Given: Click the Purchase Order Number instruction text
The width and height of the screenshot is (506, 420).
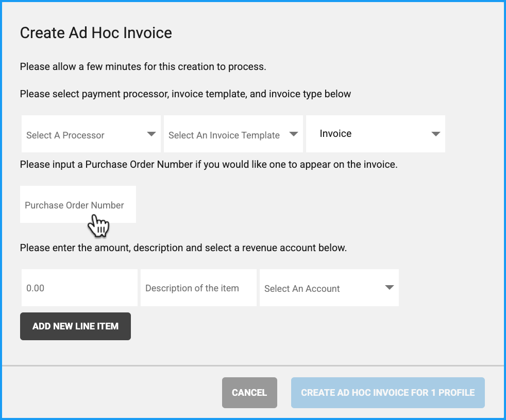Looking at the screenshot, I should [x=208, y=166].
